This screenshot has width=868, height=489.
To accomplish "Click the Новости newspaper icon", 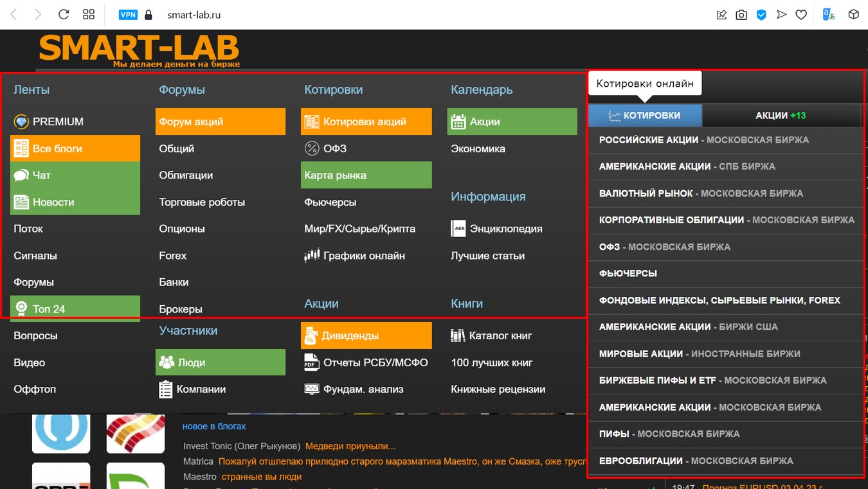I will pyautogui.click(x=21, y=202).
